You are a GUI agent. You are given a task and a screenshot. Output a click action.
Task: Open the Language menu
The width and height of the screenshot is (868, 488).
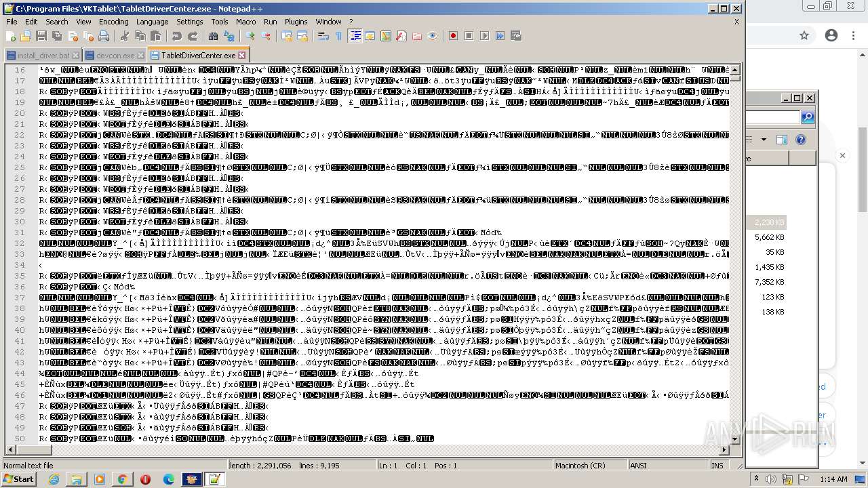(152, 22)
